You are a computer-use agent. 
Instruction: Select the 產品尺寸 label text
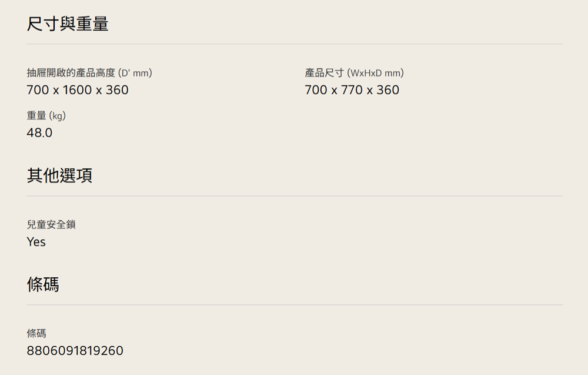[324, 73]
